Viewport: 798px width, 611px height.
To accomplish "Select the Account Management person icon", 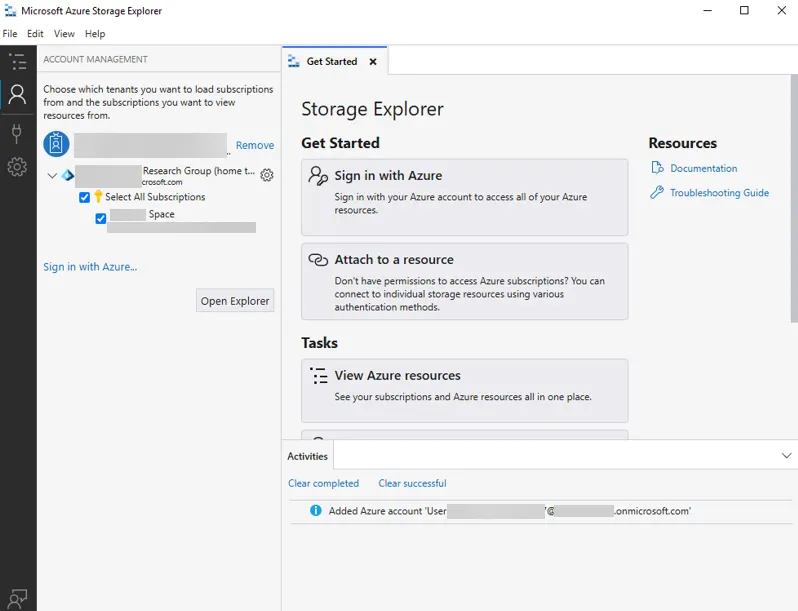I will coord(17,95).
